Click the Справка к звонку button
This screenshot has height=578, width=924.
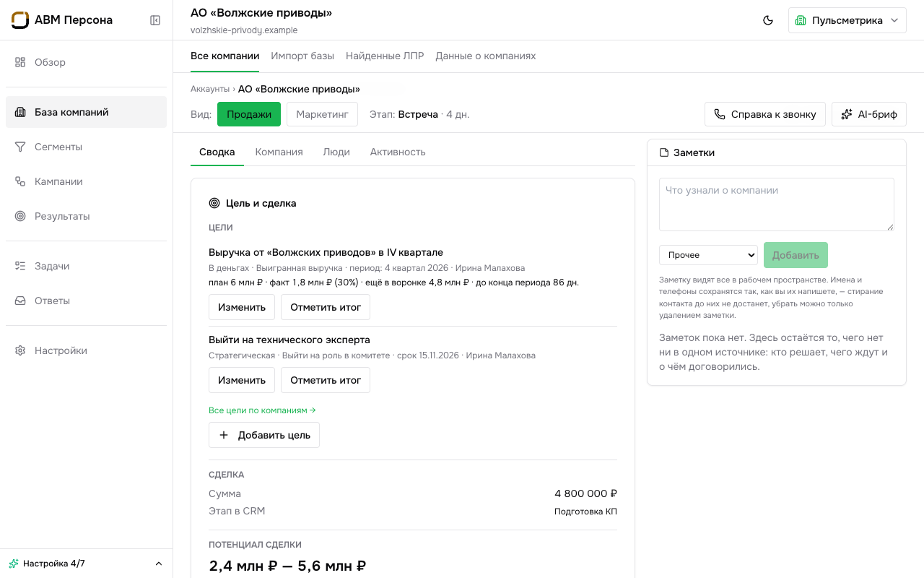click(765, 114)
